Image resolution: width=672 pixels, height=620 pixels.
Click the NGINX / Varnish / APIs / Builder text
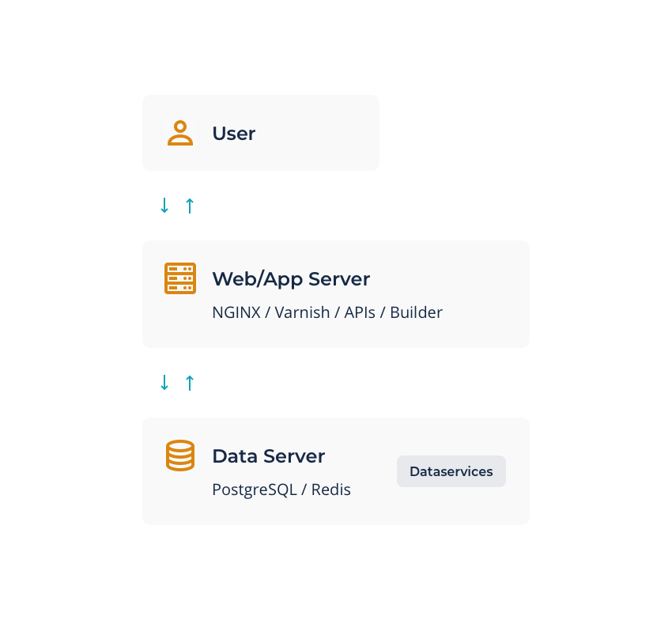[x=327, y=312]
